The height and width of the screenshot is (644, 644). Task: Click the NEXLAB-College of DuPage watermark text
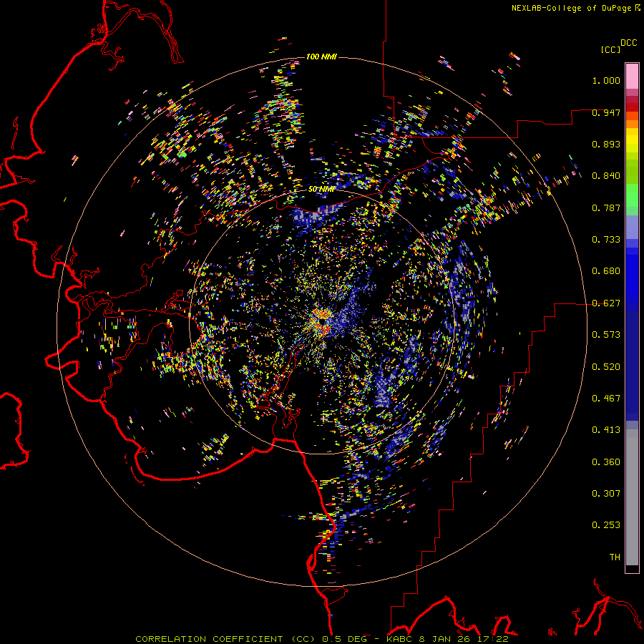tap(575, 8)
